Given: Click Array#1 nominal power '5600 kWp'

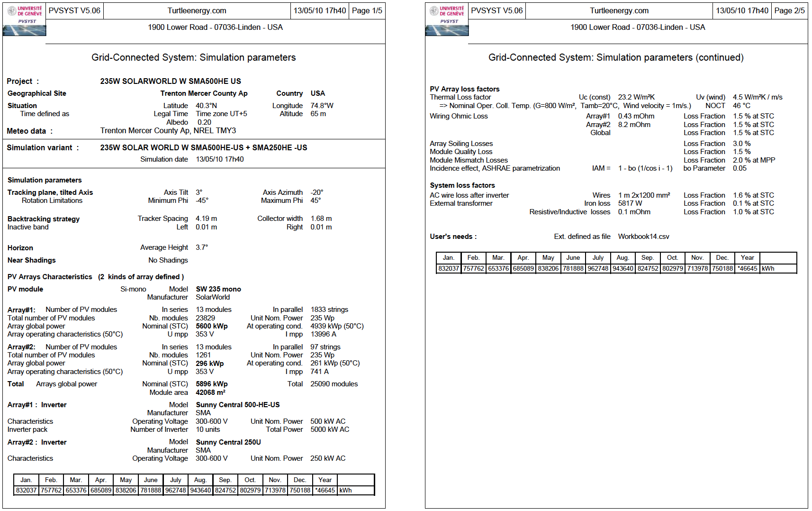Looking at the screenshot, I should pos(211,326).
